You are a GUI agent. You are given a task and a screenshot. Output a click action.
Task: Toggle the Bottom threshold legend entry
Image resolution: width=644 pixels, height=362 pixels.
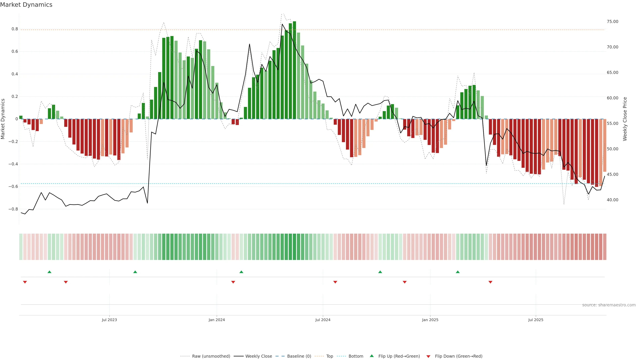[356, 356]
